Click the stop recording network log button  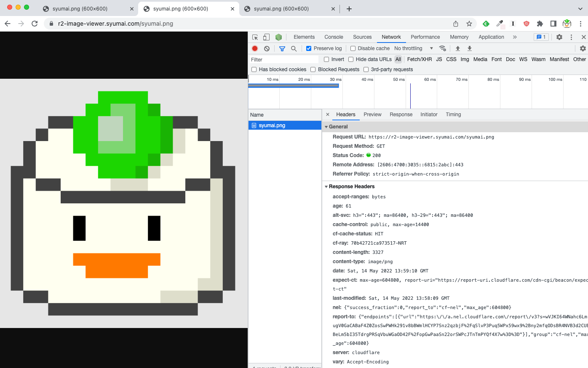pyautogui.click(x=255, y=48)
